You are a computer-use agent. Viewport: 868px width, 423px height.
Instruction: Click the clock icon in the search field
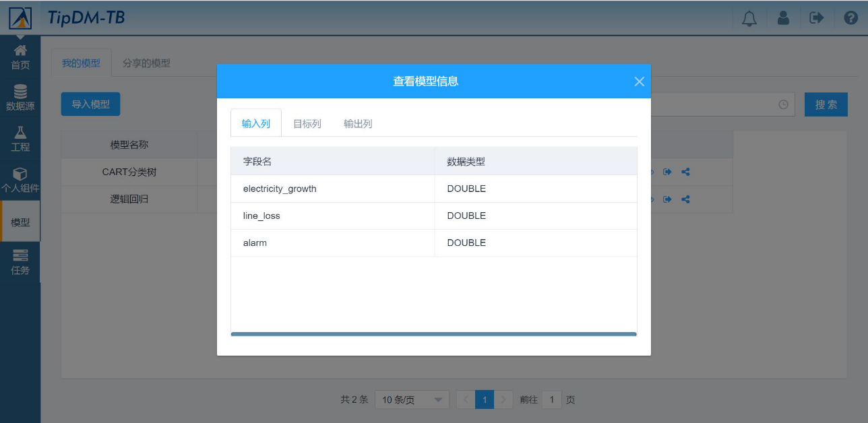click(783, 104)
